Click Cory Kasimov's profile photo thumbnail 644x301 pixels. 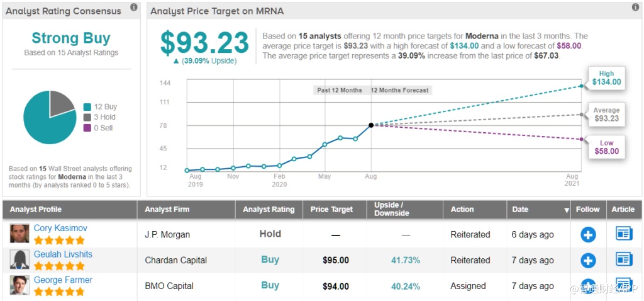19,234
